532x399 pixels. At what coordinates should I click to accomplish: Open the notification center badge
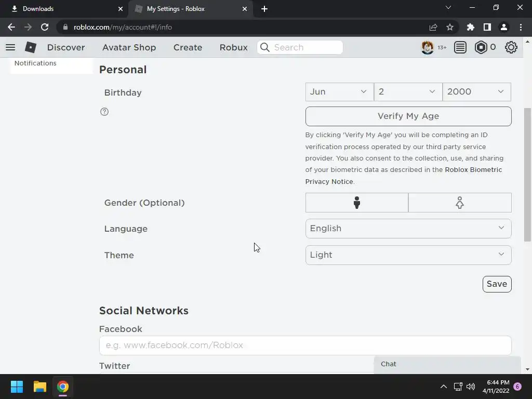[517, 387]
